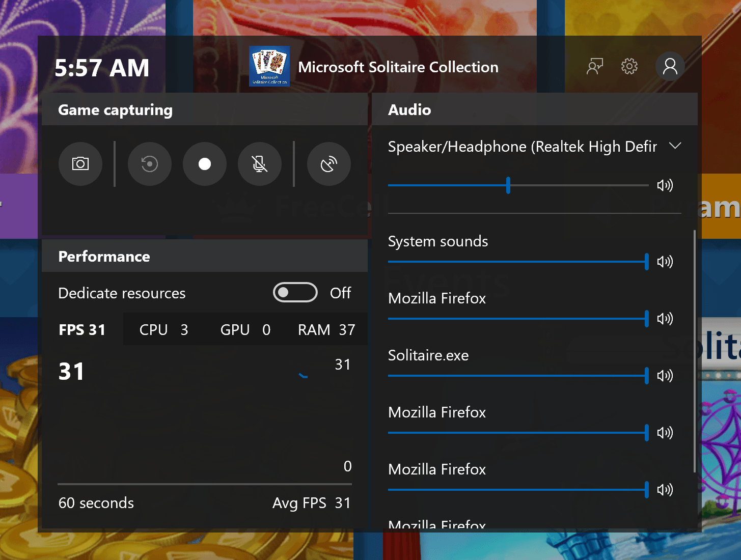Click the Audio panel vertical scrollbar
The height and width of the screenshot is (560, 741).
click(695, 351)
